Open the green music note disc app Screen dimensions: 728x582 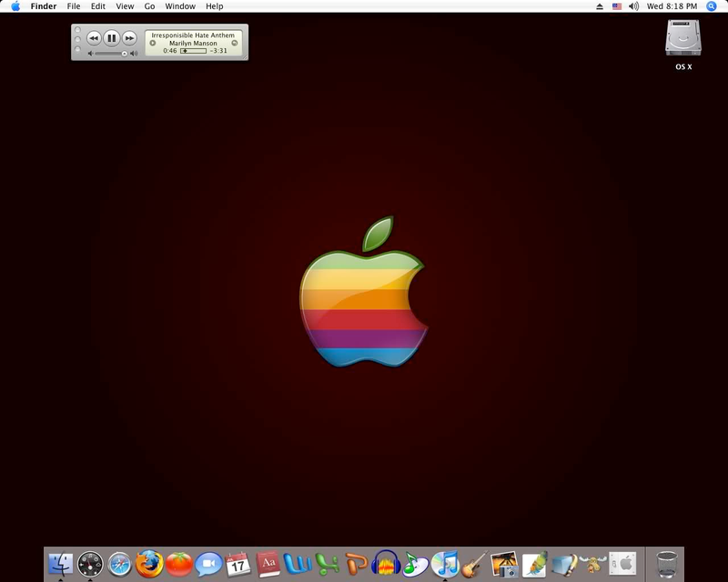(x=416, y=564)
